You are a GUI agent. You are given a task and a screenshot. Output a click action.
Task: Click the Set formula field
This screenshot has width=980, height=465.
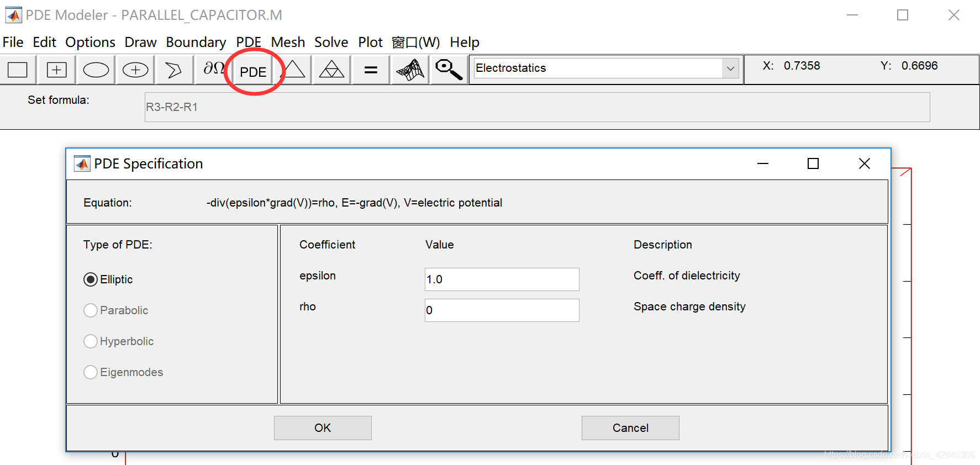(537, 107)
